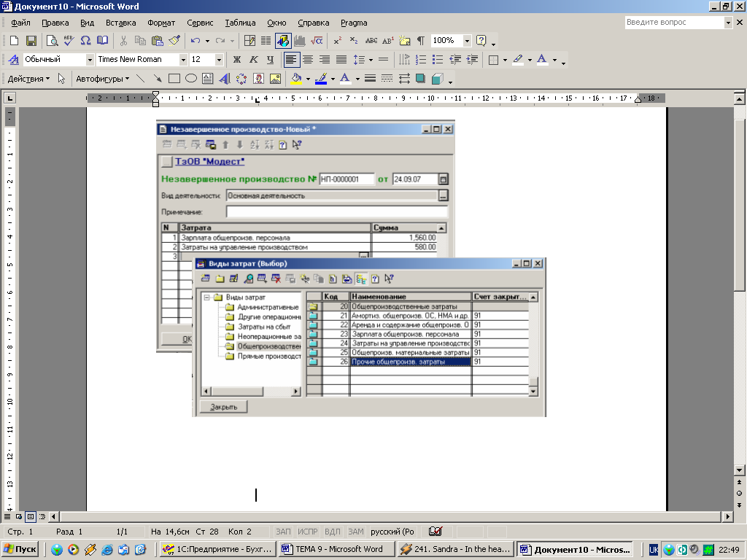Create a new blank document
747x560 pixels.
click(x=15, y=41)
